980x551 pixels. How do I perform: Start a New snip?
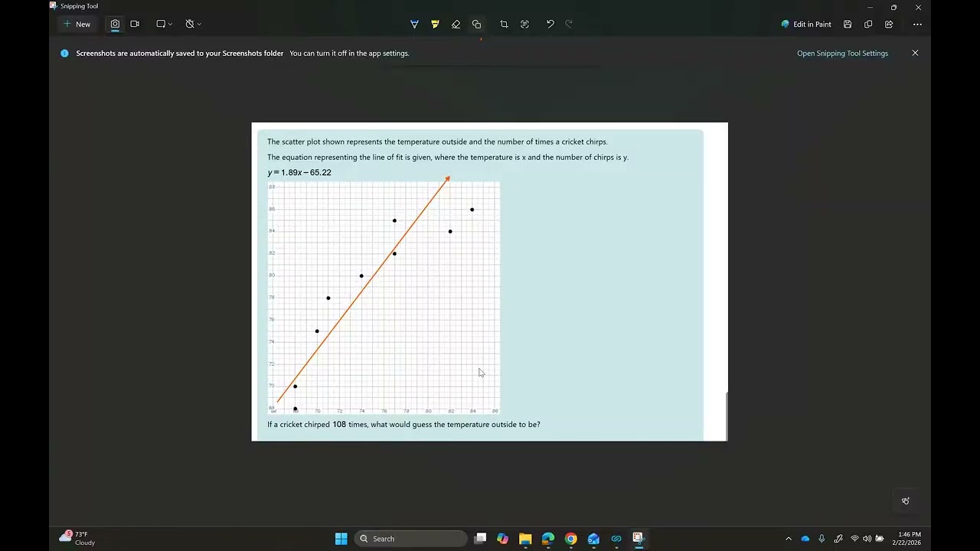(x=77, y=24)
